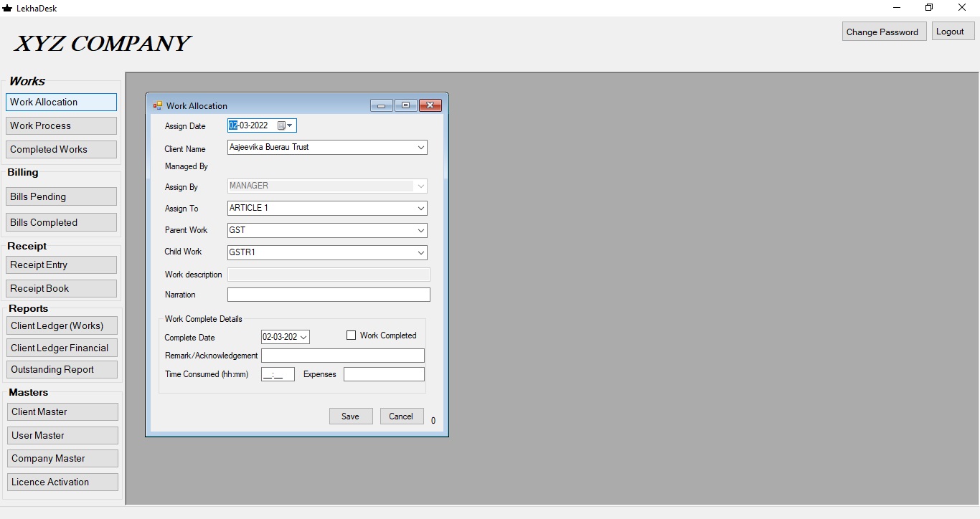Click into the Expenses input field

pyautogui.click(x=384, y=374)
